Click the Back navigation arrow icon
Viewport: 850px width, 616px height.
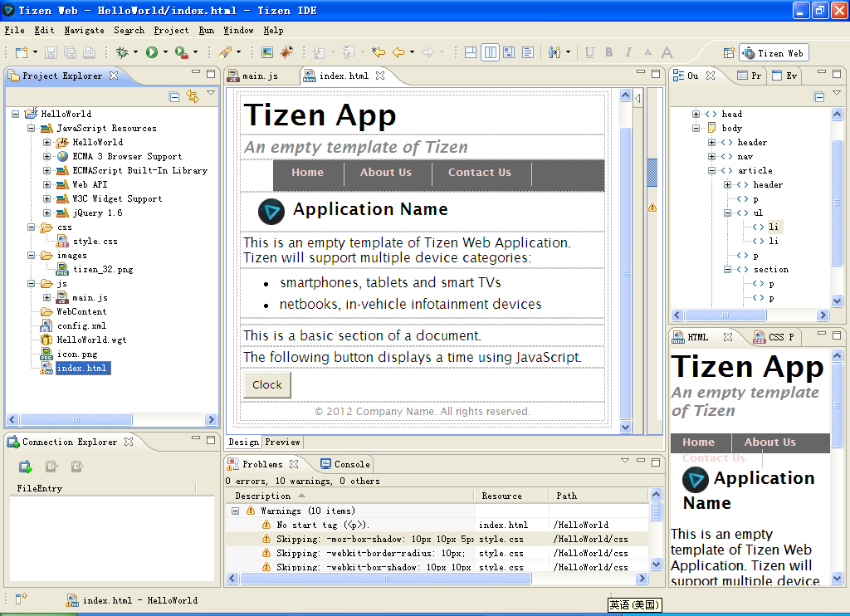(x=398, y=52)
